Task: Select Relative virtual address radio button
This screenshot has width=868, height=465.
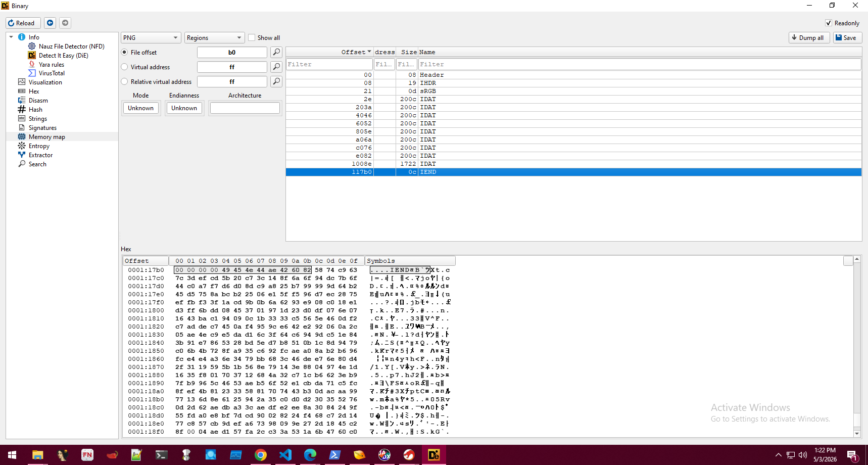Action: pyautogui.click(x=124, y=81)
